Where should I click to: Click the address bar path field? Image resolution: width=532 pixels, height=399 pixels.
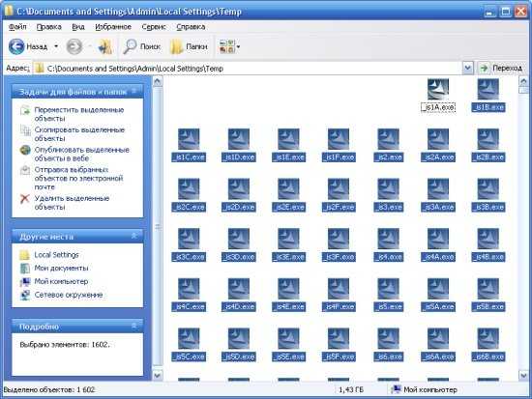248,69
